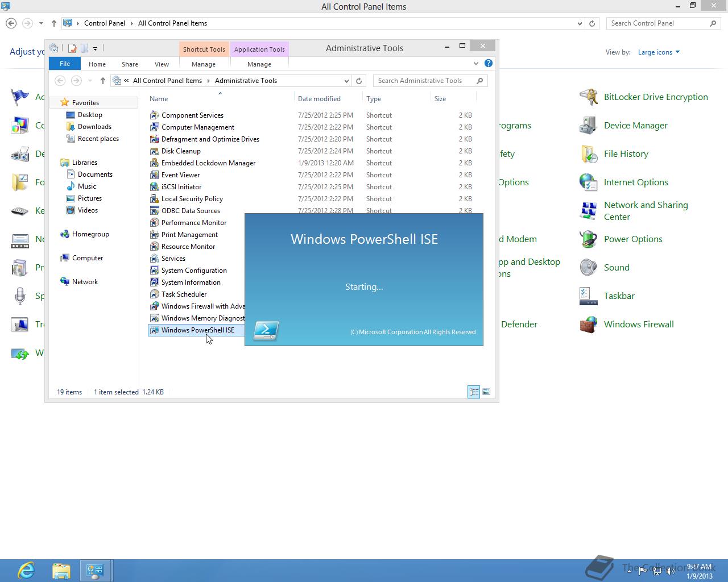Open File Explorer from the taskbar
The width and height of the screenshot is (728, 582).
61,570
